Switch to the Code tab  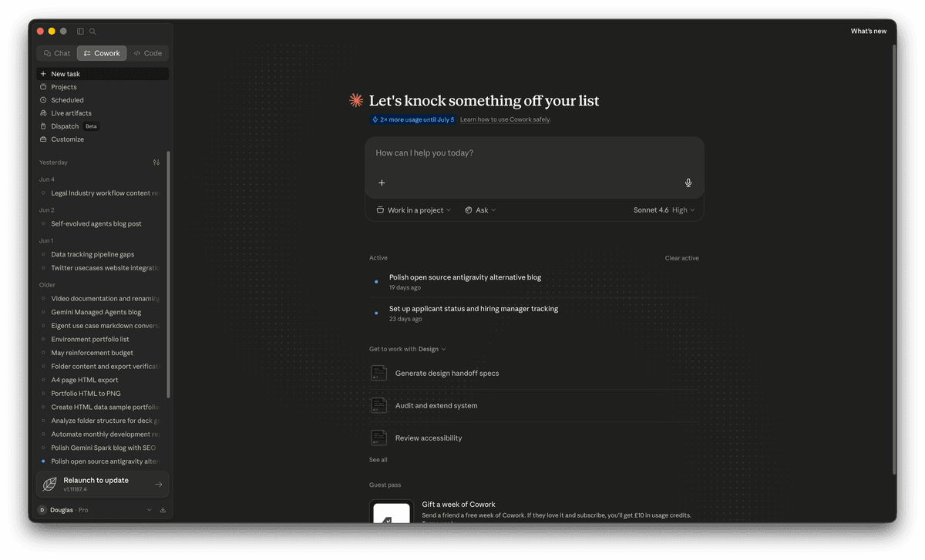pos(148,53)
